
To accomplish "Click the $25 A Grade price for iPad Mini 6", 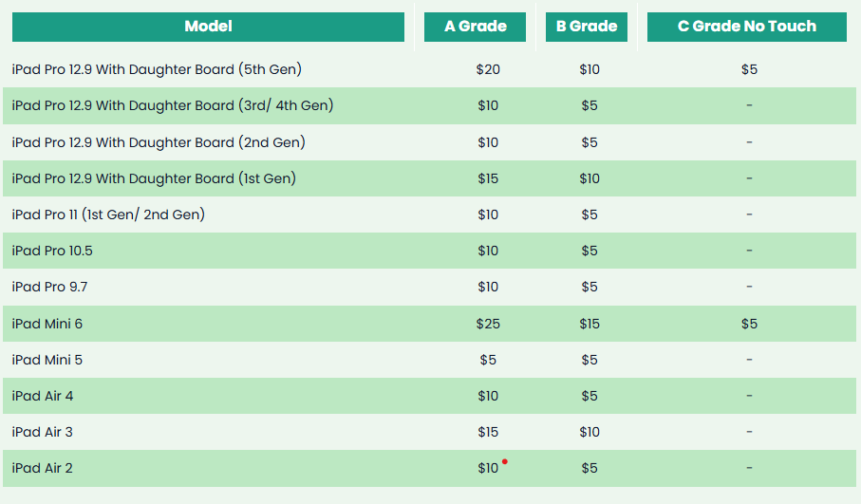I will click(488, 324).
